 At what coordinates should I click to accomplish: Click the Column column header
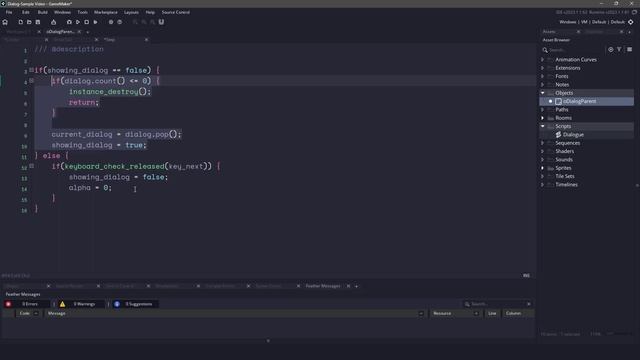click(x=513, y=313)
